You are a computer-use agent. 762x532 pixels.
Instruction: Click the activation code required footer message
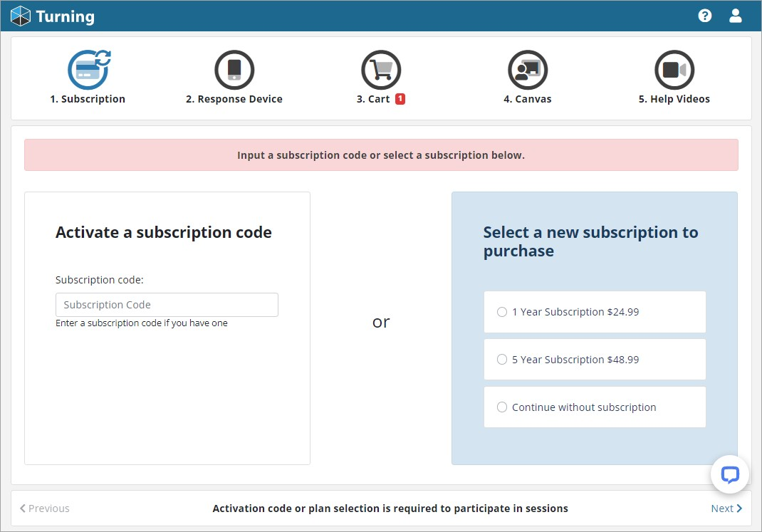(390, 508)
